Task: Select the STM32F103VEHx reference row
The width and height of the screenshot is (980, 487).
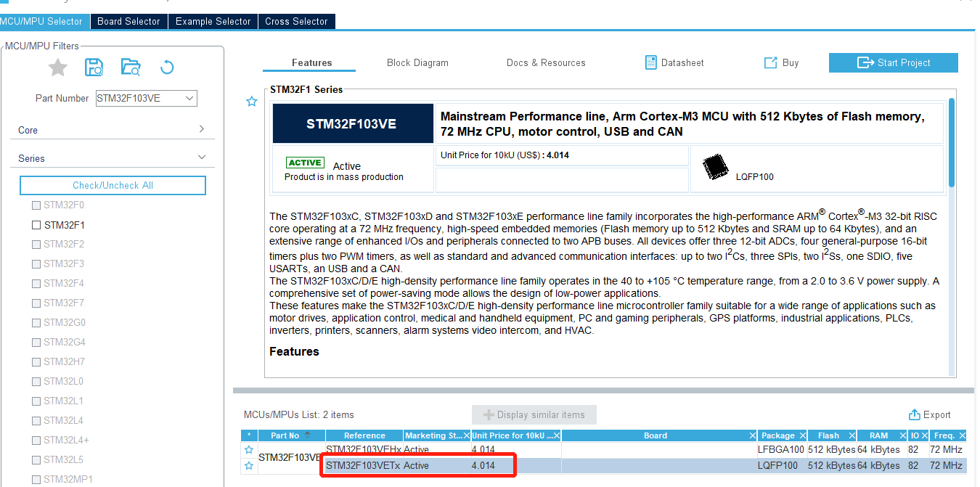Action: (x=364, y=450)
